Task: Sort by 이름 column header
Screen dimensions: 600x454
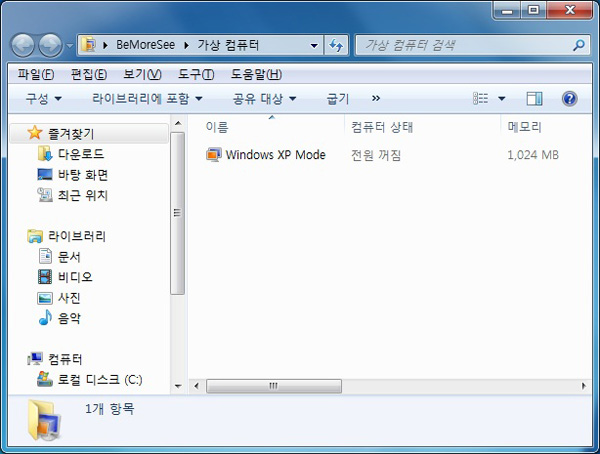Action: click(217, 127)
